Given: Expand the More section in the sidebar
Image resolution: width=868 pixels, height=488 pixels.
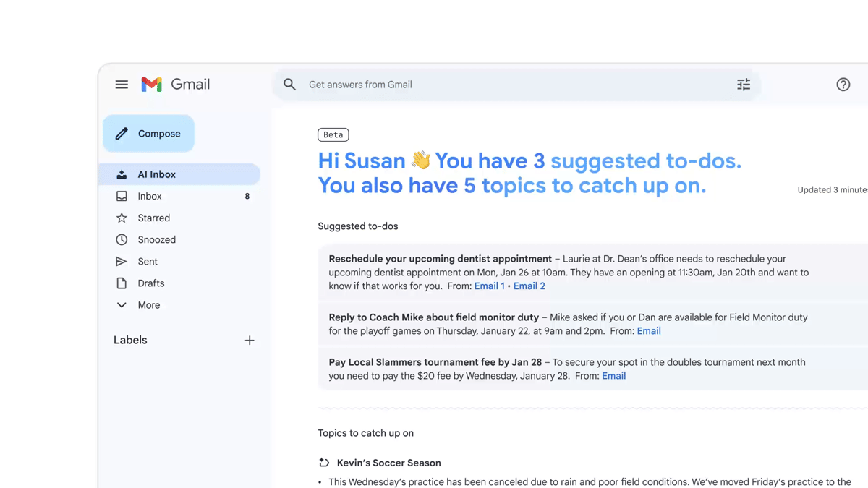Looking at the screenshot, I should (x=122, y=304).
